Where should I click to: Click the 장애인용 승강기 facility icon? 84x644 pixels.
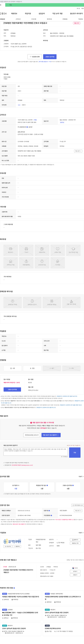(x=32, y=303)
